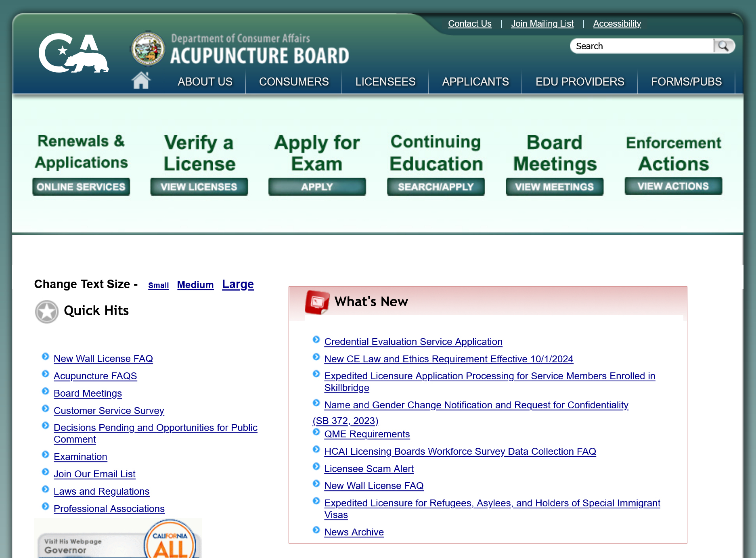Select the FORMS/PUBS menu item
Image resolution: width=756 pixels, height=558 pixels.
pos(686,82)
